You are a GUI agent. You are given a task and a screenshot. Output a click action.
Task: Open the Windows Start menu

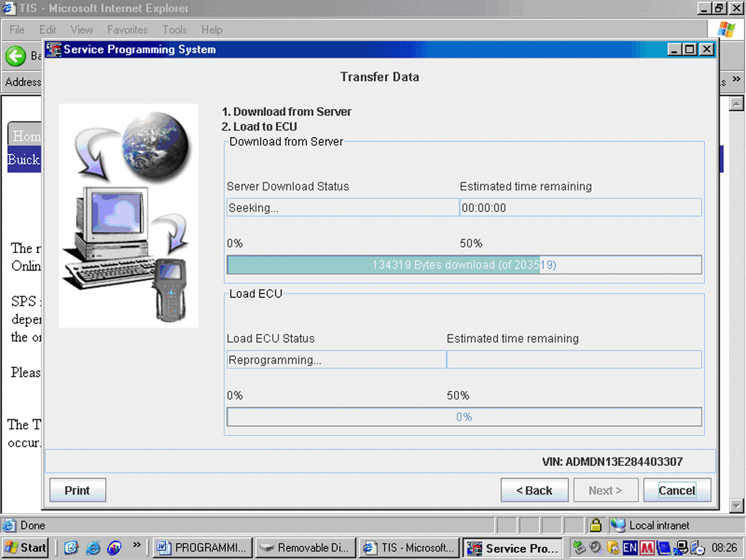[x=26, y=548]
